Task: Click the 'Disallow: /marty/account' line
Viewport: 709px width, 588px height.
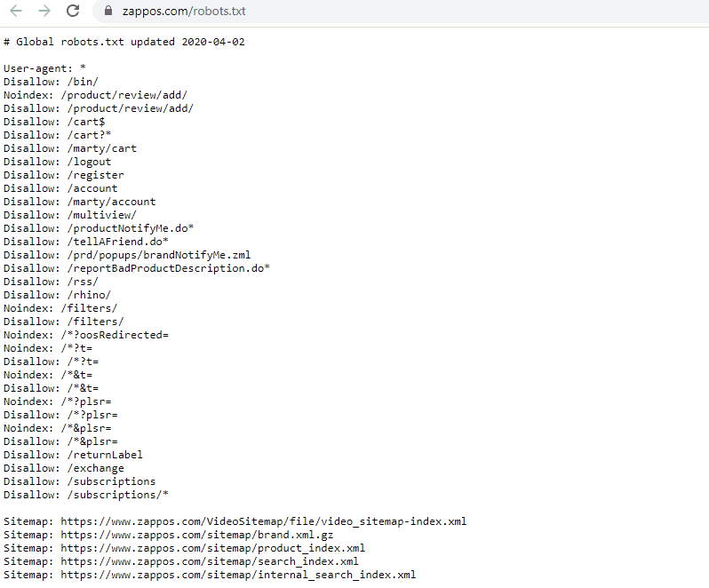Action: click(80, 202)
